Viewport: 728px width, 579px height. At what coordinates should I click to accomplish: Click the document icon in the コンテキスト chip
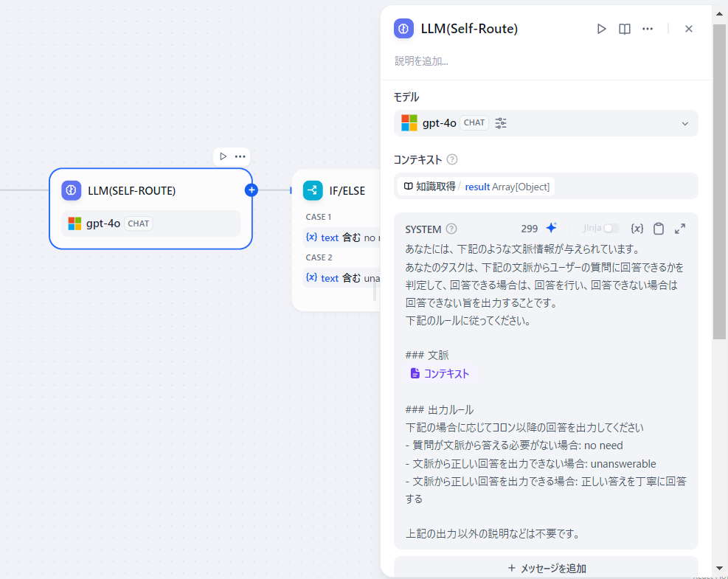point(415,373)
